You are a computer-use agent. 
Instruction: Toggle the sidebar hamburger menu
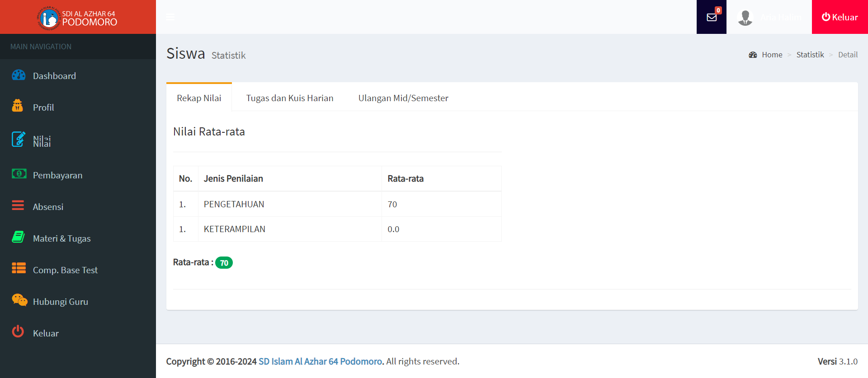click(x=170, y=17)
